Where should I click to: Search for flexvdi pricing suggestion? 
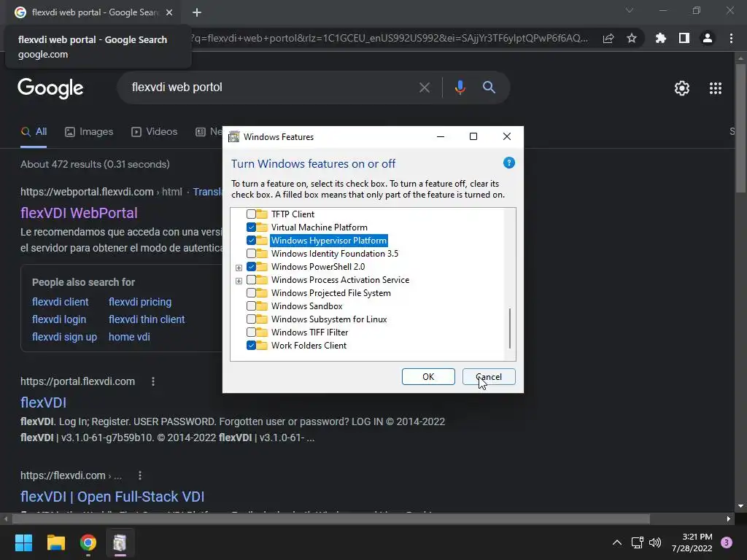140,302
